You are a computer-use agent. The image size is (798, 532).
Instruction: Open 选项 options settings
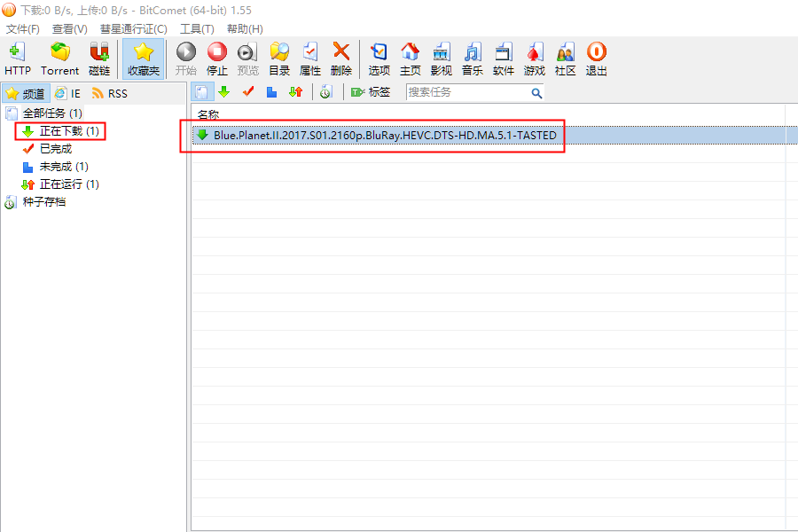[x=379, y=59]
